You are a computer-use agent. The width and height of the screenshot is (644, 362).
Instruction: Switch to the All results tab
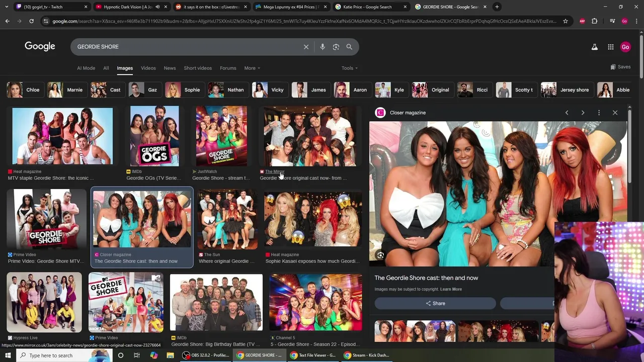(106, 68)
